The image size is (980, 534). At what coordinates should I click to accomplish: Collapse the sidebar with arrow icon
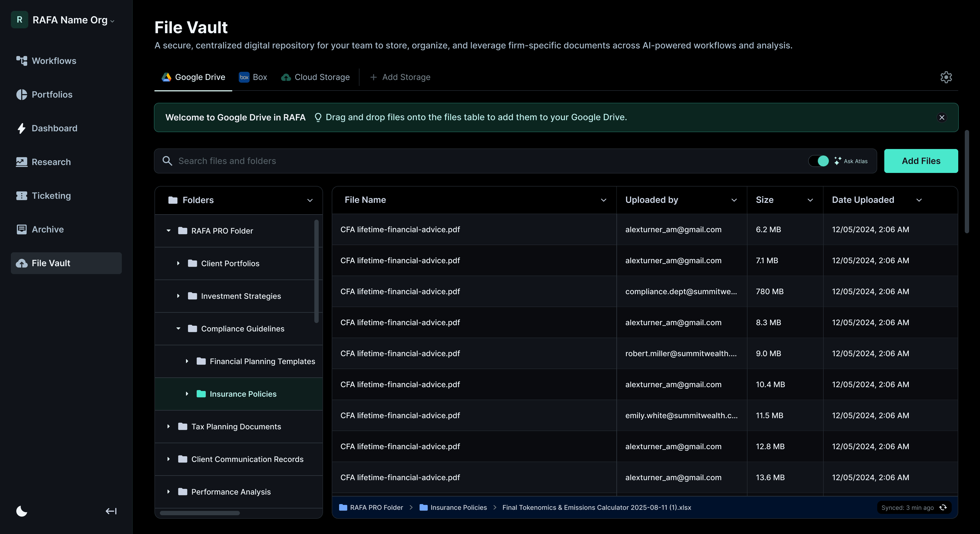coord(111,511)
